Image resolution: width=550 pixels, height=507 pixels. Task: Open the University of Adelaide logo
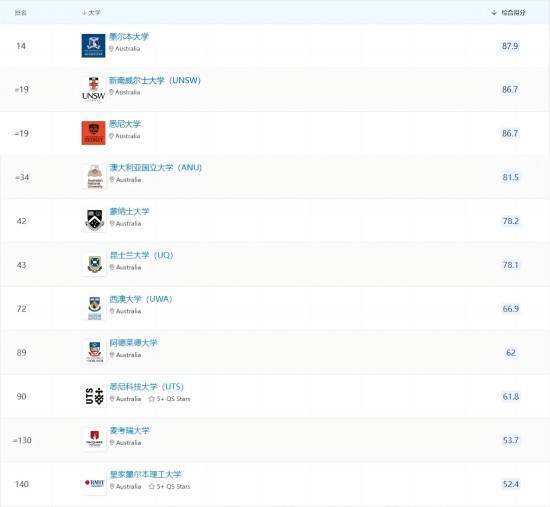(95, 352)
